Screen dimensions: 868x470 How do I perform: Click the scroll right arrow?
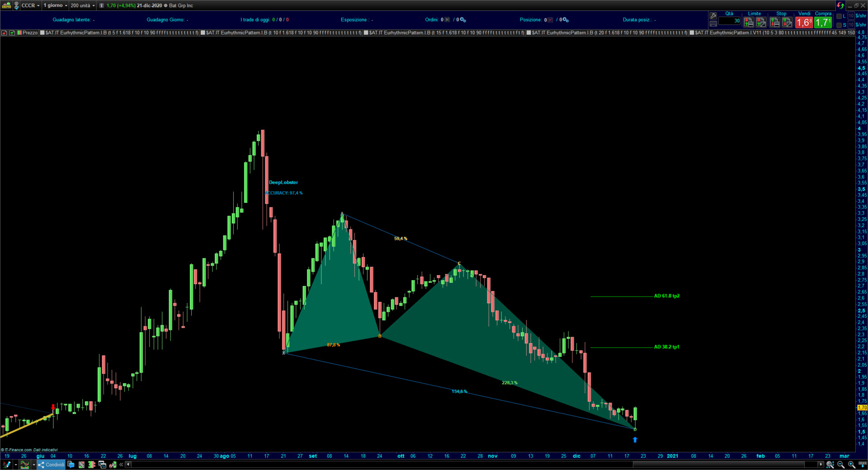point(821,465)
